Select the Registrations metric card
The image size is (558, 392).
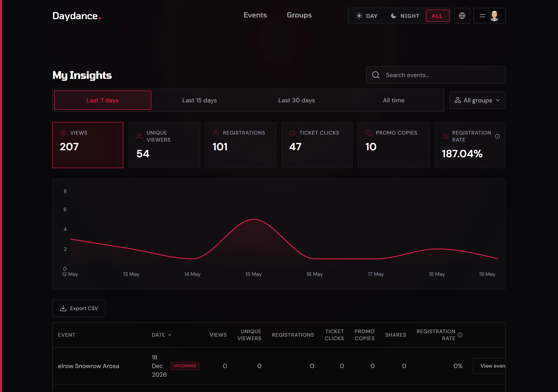pos(241,145)
